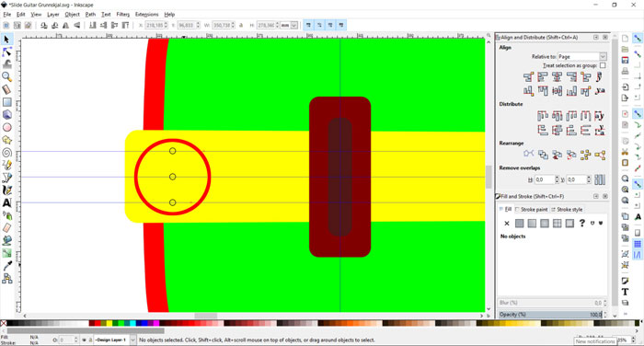644x346 pixels.
Task: Click the Blur (%) slider
Action: click(x=550, y=303)
